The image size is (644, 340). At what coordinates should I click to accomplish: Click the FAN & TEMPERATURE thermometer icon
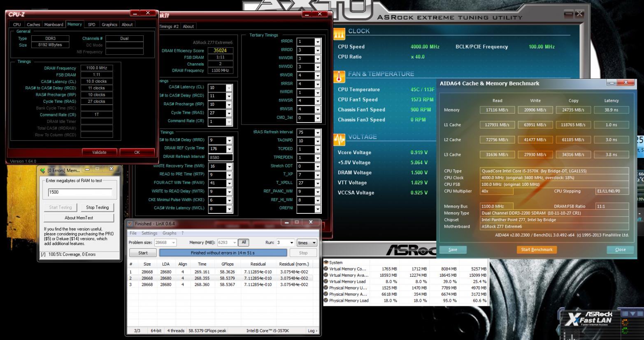(x=339, y=77)
